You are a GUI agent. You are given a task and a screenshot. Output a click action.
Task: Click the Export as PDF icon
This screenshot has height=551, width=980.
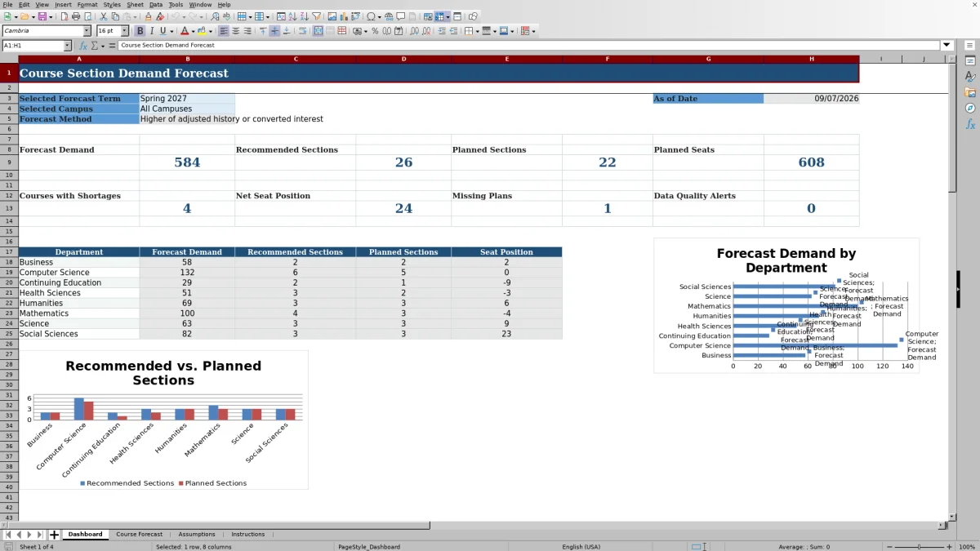(64, 16)
